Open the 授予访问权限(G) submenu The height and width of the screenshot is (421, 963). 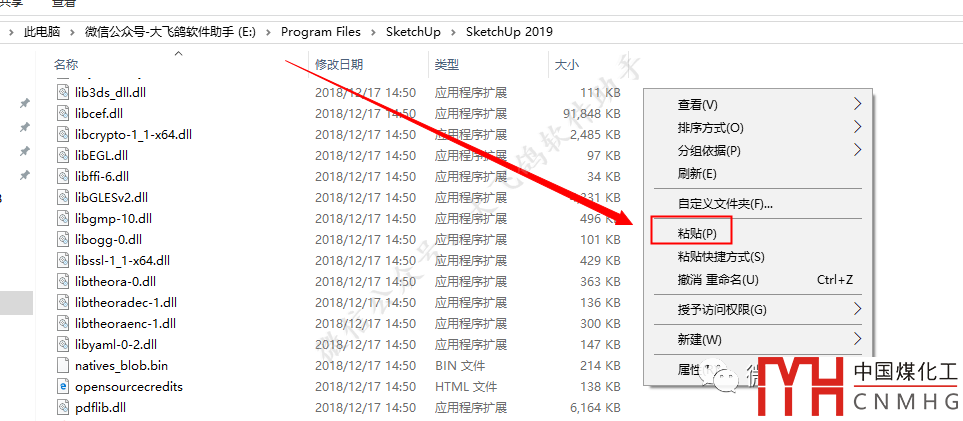click(x=758, y=310)
